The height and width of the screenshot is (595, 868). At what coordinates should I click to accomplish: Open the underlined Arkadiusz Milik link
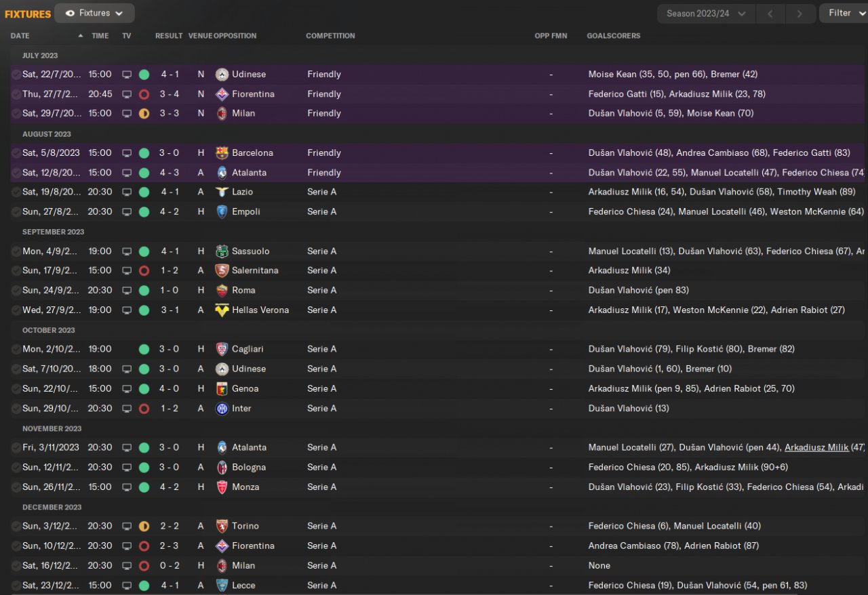tap(816, 448)
